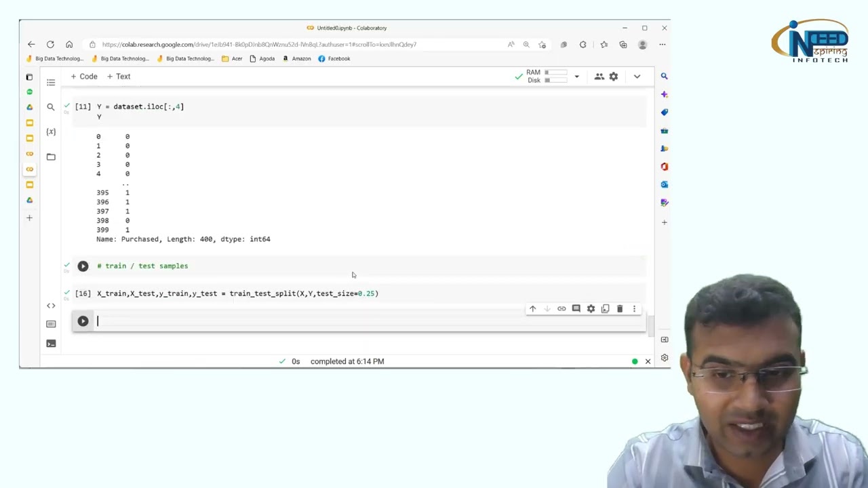Open the Terminal panel icon
Viewport: 868px width, 488px height.
tap(51, 344)
